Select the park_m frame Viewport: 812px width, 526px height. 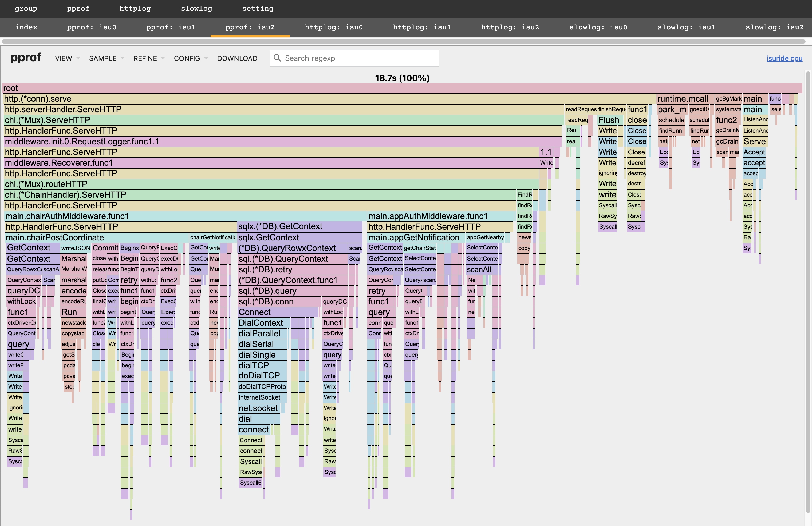pos(672,109)
